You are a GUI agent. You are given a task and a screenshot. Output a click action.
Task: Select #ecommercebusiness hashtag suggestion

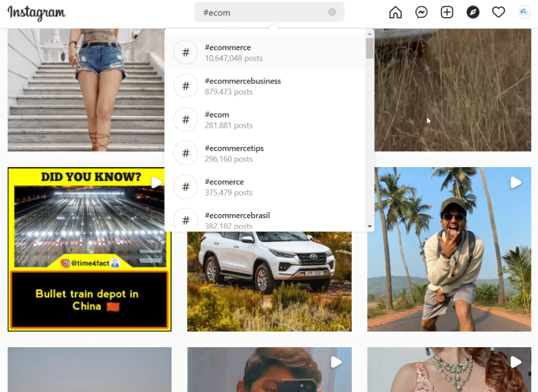coord(265,86)
